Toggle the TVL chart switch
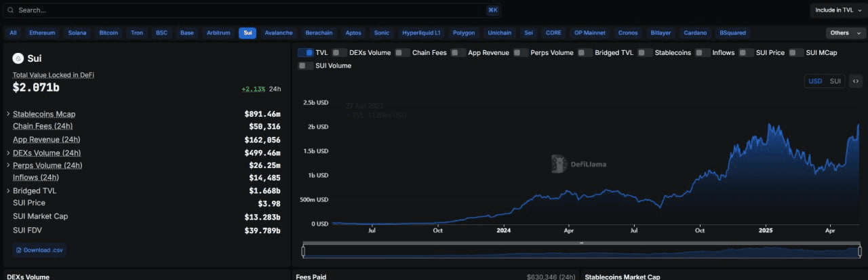868x280 pixels. point(305,52)
